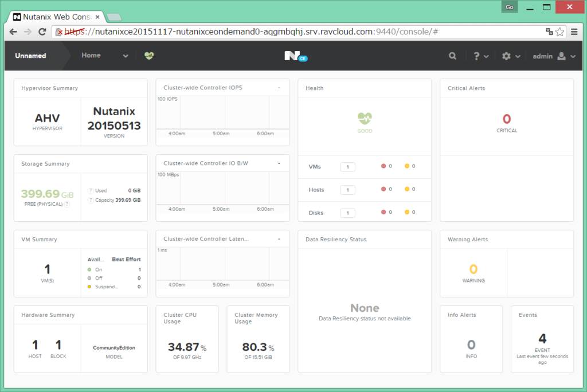Click red critical indicator in Hosts row
The image size is (587, 392).
(383, 189)
